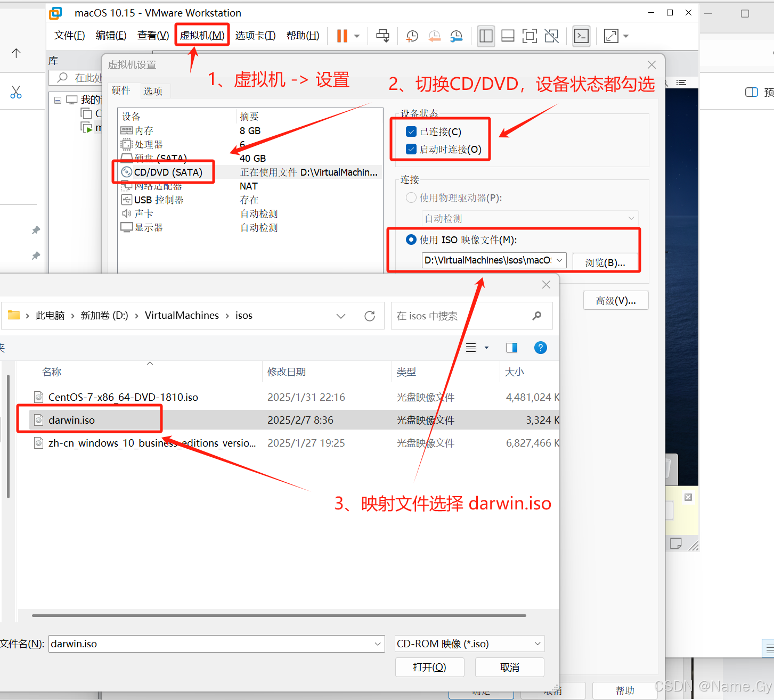Click the pause virtual machine icon
The height and width of the screenshot is (700, 774).
(x=342, y=36)
